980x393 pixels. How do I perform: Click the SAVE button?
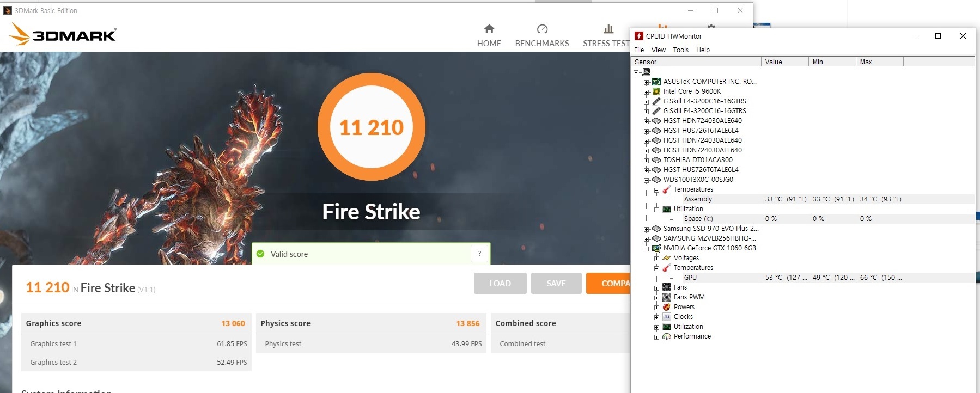[556, 283]
